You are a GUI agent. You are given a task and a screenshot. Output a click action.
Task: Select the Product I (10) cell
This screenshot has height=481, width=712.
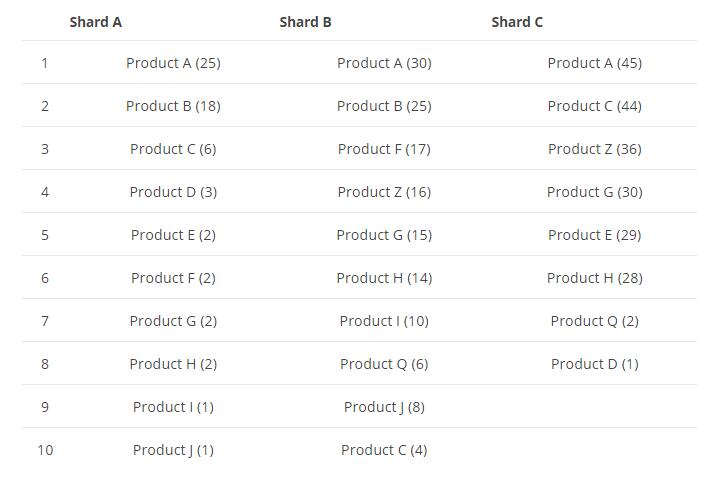point(384,321)
